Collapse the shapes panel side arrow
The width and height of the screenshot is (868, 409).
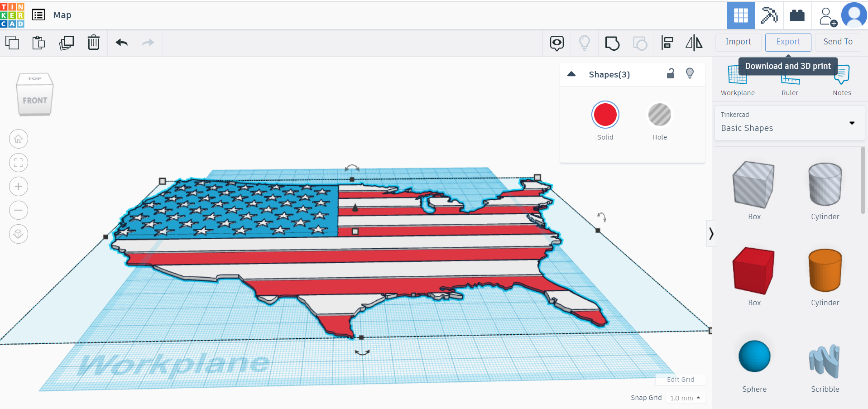[x=711, y=234]
